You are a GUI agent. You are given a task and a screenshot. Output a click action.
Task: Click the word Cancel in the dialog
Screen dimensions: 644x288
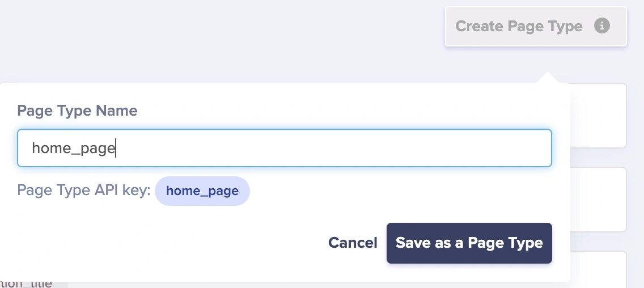pyautogui.click(x=353, y=243)
